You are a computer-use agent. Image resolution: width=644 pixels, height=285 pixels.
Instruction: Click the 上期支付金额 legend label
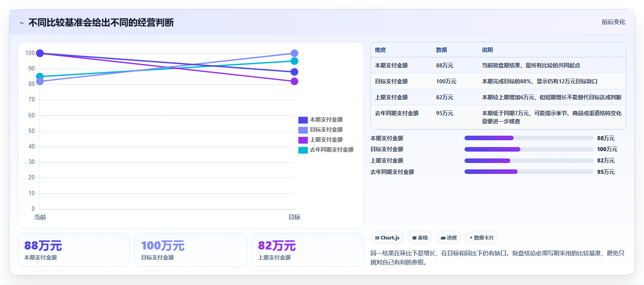click(x=326, y=140)
